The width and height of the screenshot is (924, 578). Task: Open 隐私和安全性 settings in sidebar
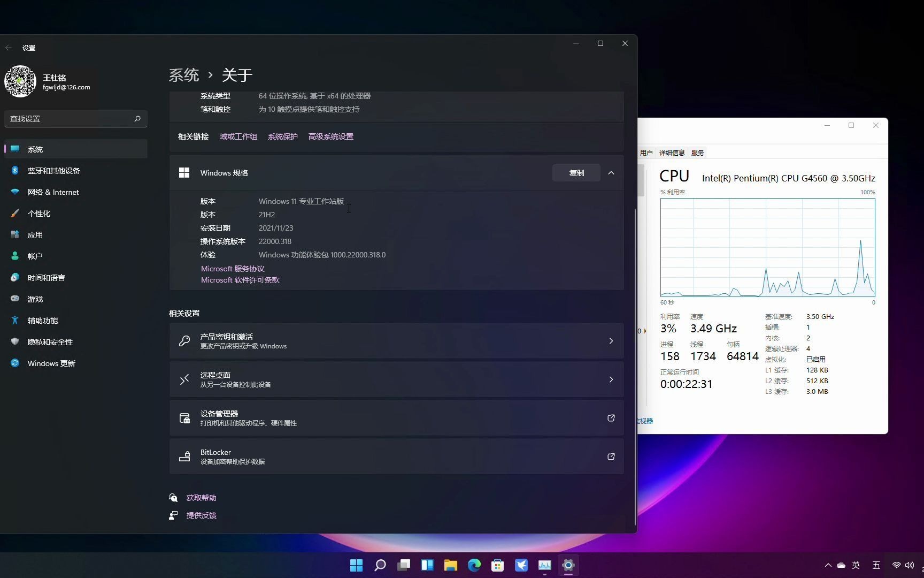50,341
